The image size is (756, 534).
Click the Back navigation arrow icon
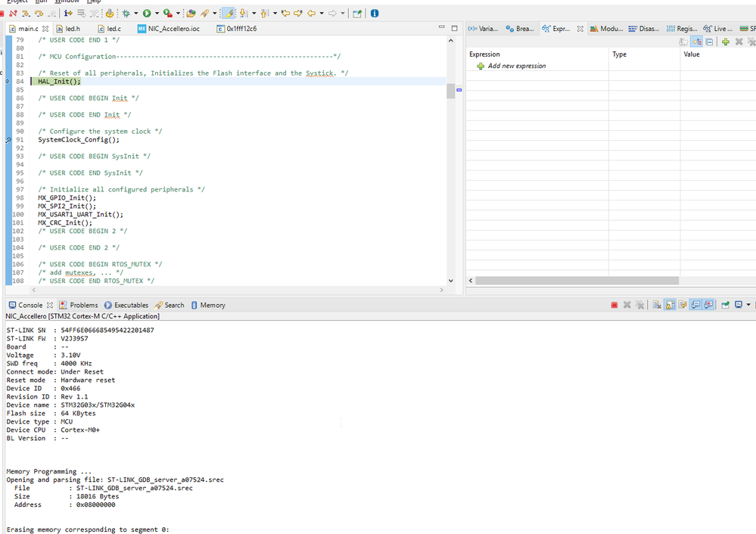click(312, 13)
